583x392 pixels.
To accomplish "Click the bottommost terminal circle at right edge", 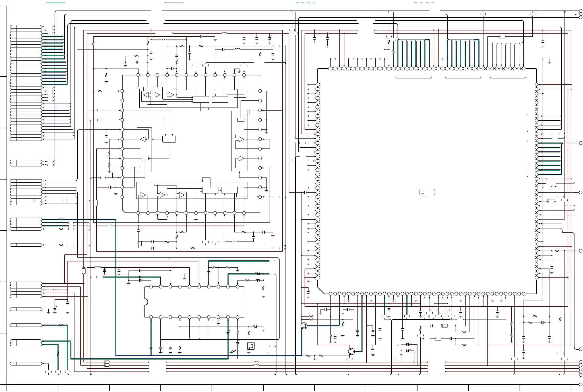I will (x=581, y=384).
